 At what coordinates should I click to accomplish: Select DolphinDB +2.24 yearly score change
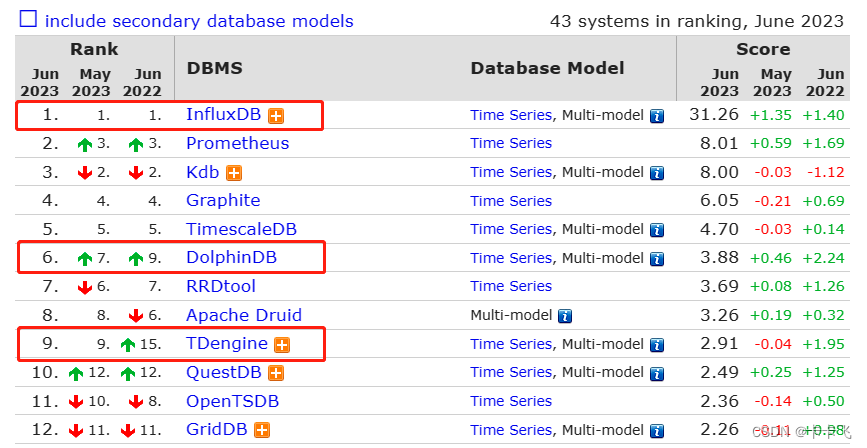823,258
